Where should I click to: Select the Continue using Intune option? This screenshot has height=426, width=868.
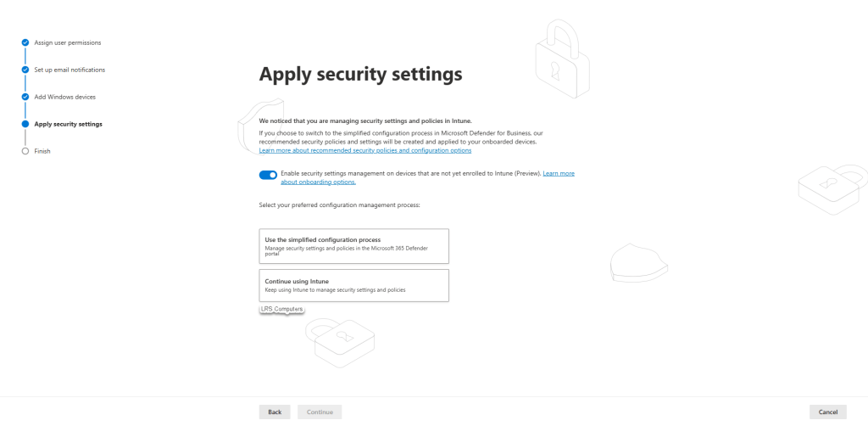point(353,285)
